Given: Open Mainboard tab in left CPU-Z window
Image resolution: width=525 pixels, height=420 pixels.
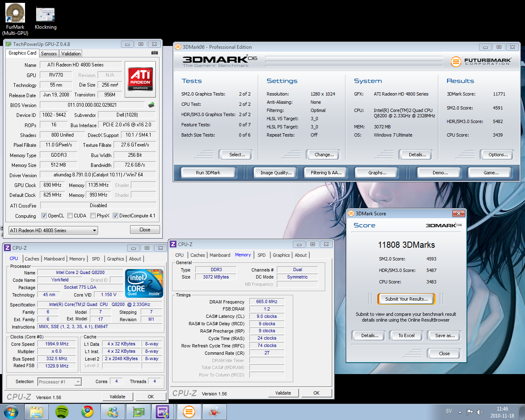Looking at the screenshot, I should tap(54, 259).
